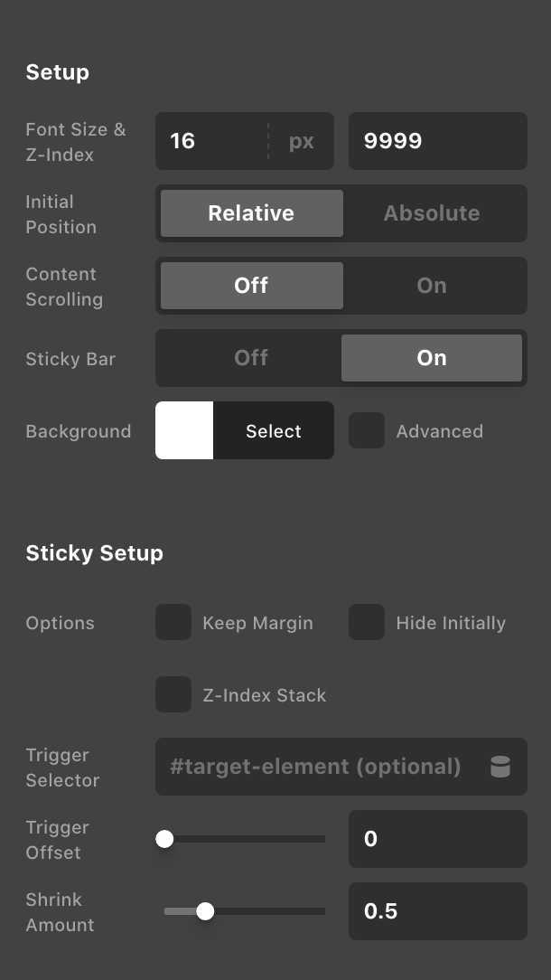Enable the Advanced background checkbox
This screenshot has height=980, width=551.
pyautogui.click(x=367, y=431)
